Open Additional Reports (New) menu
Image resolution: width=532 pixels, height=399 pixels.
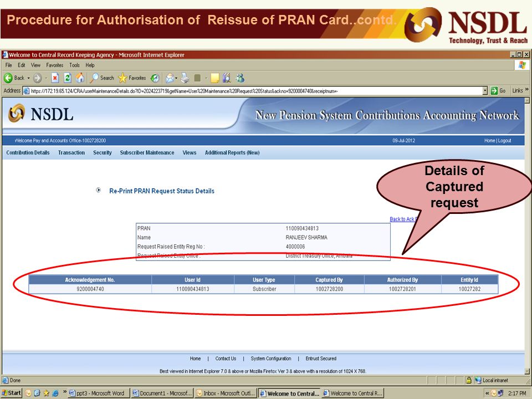pos(232,153)
